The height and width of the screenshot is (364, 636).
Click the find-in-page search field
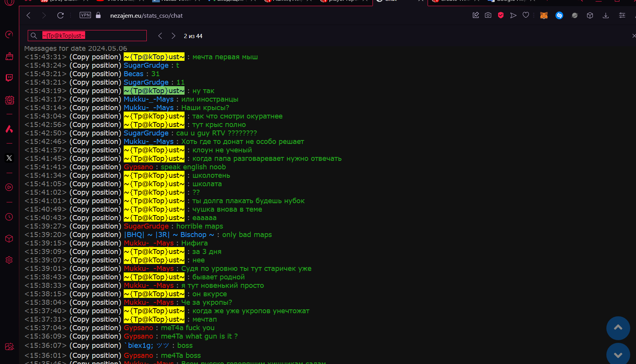[92, 36]
